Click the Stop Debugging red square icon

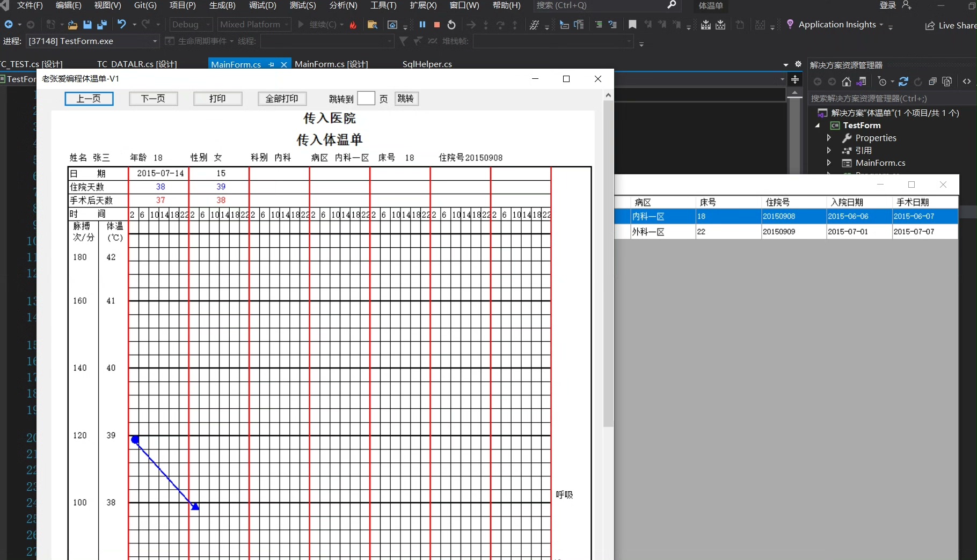437,25
